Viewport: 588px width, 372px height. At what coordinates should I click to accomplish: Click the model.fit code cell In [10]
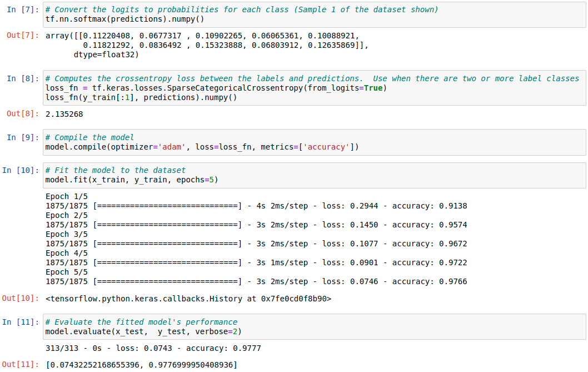coord(314,175)
